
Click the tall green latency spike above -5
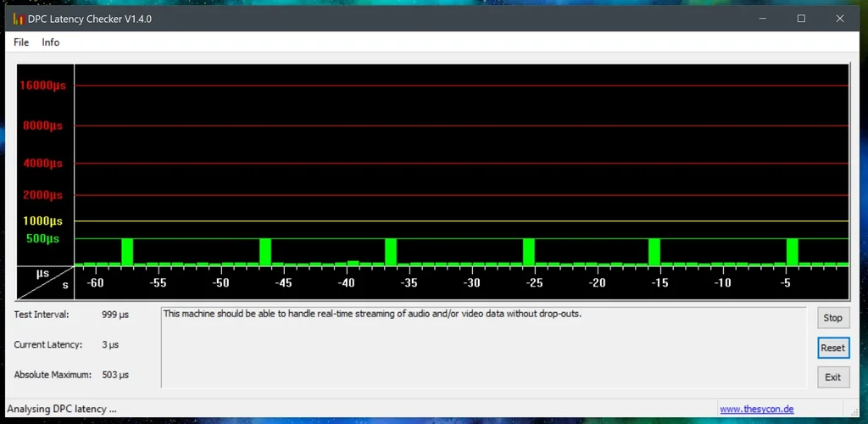tap(793, 252)
